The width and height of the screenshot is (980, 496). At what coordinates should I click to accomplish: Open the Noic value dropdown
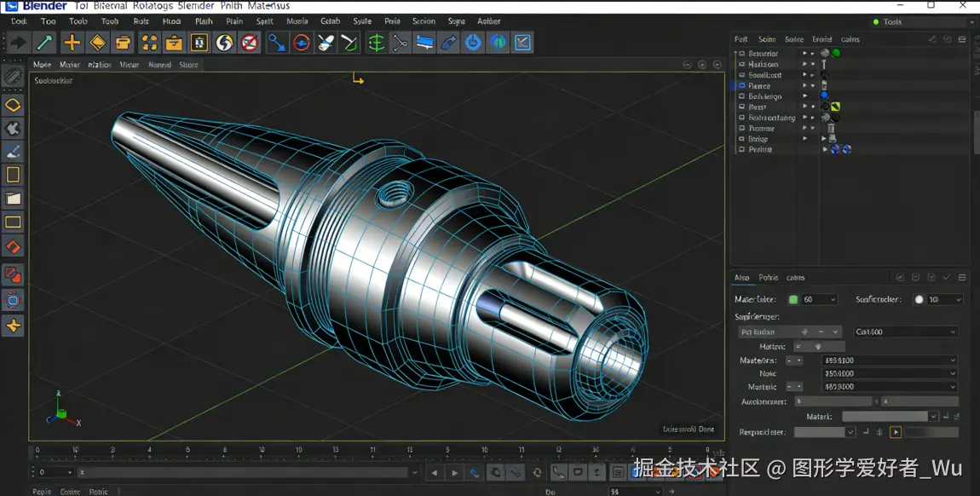tap(890, 373)
